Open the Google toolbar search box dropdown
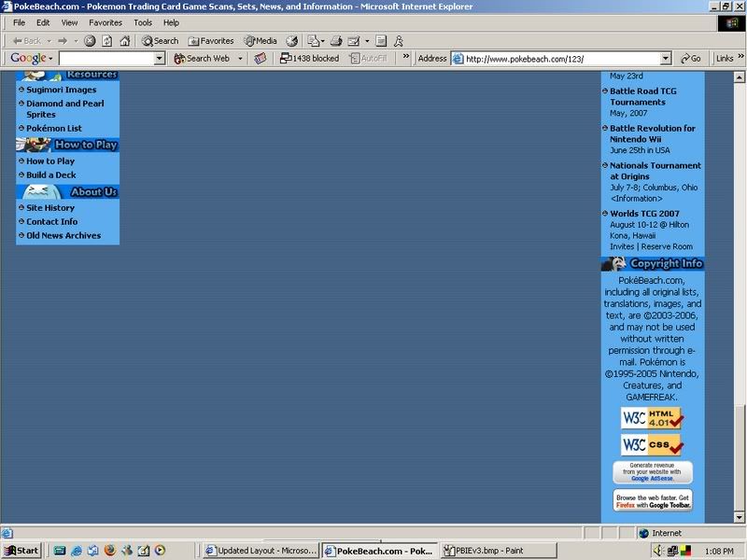747x560 pixels. (x=160, y=58)
